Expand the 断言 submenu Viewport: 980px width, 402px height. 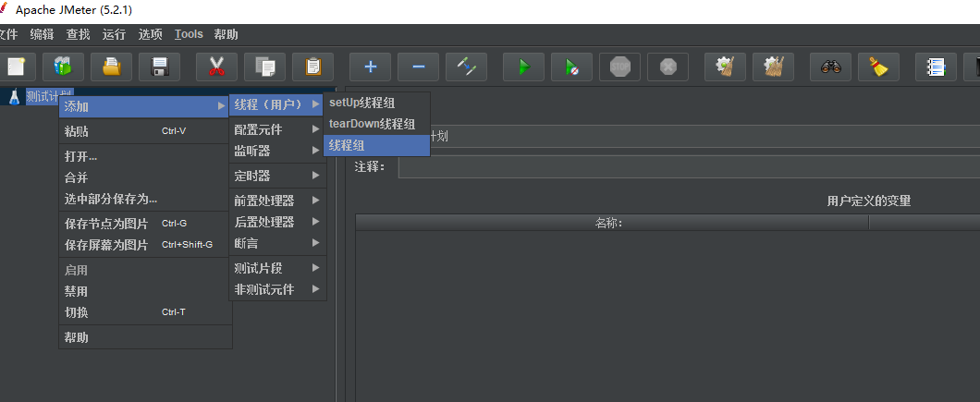pos(276,242)
